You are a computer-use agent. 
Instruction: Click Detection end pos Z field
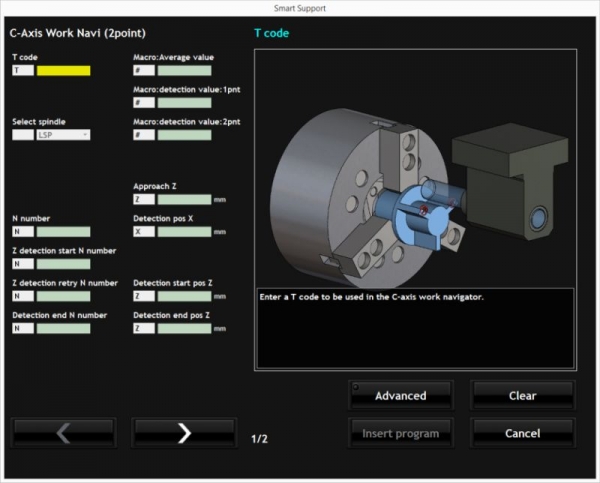pos(184,328)
